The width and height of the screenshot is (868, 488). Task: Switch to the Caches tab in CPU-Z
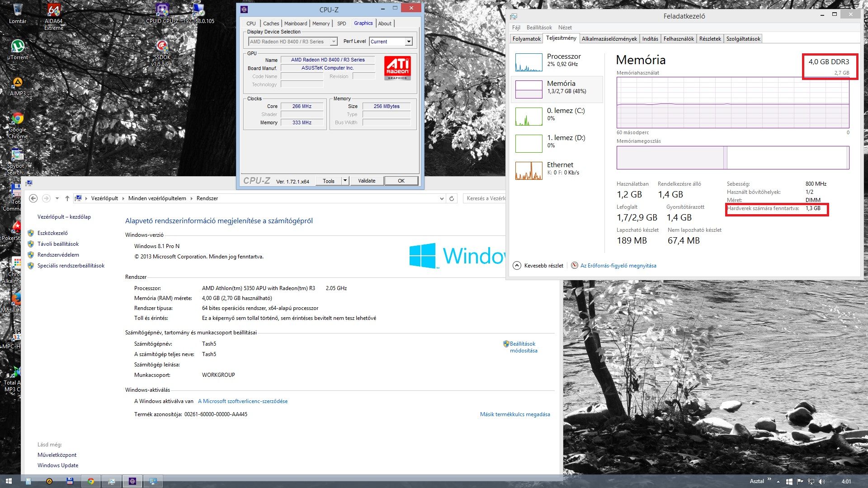pos(271,23)
